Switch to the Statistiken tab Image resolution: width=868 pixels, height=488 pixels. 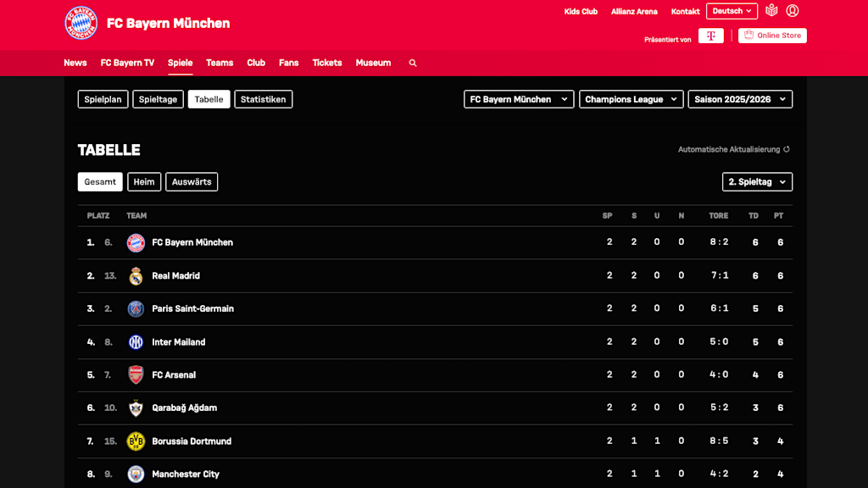pyautogui.click(x=263, y=99)
